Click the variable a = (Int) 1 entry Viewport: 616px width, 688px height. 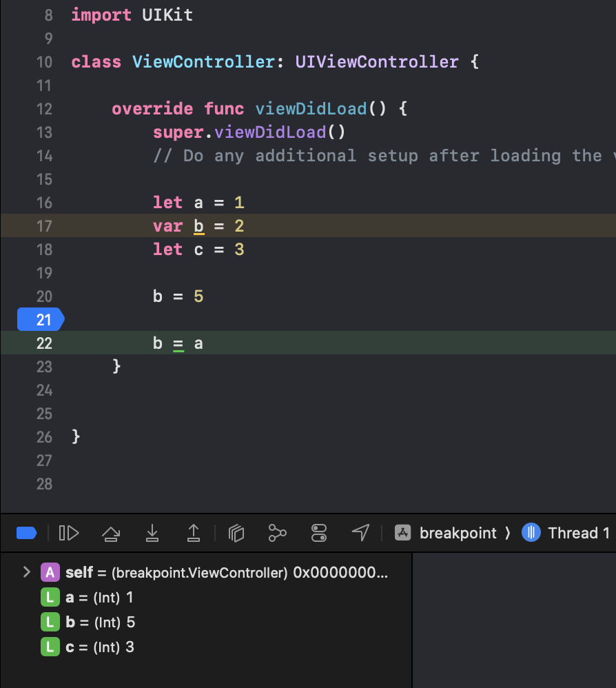(98, 597)
